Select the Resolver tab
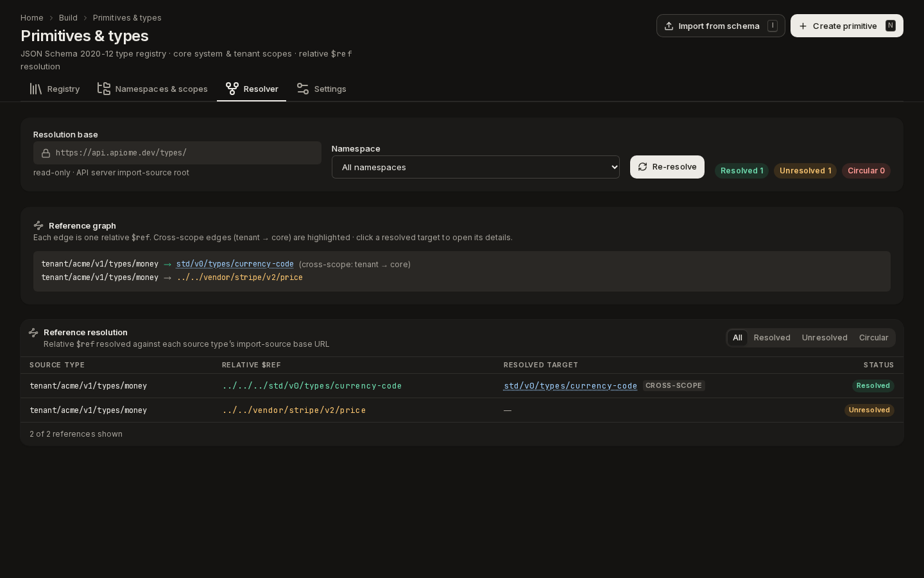Screen dimensions: 924x578 252,89
